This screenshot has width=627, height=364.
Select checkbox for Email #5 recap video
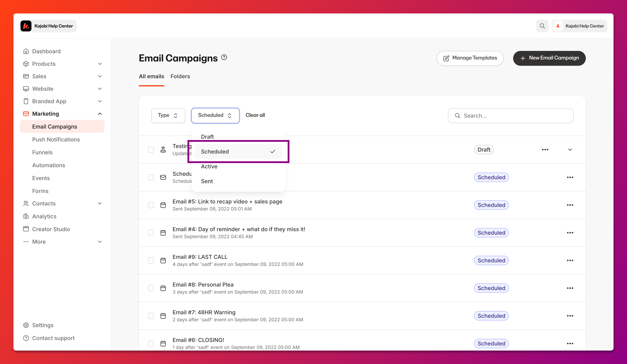[151, 205]
